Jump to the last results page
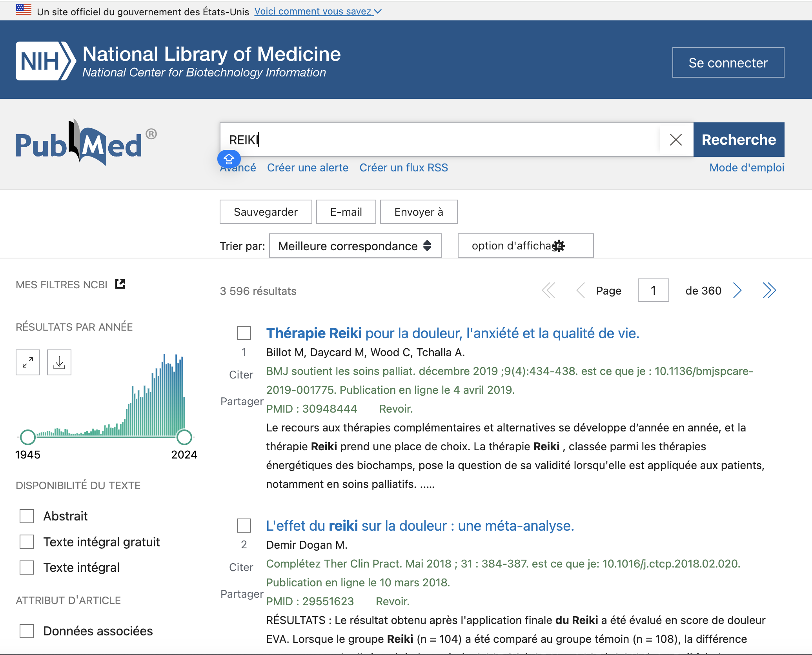 tap(769, 291)
